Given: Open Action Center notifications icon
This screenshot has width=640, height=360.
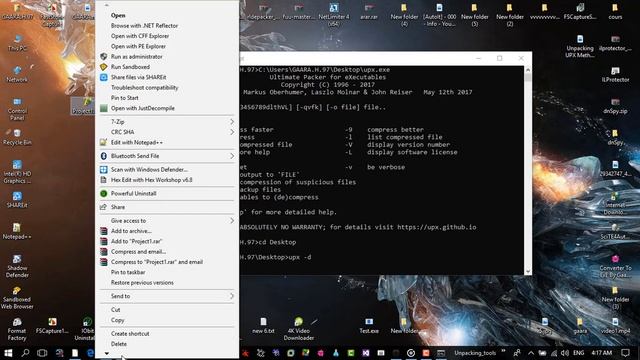Looking at the screenshot, I should [626, 353].
